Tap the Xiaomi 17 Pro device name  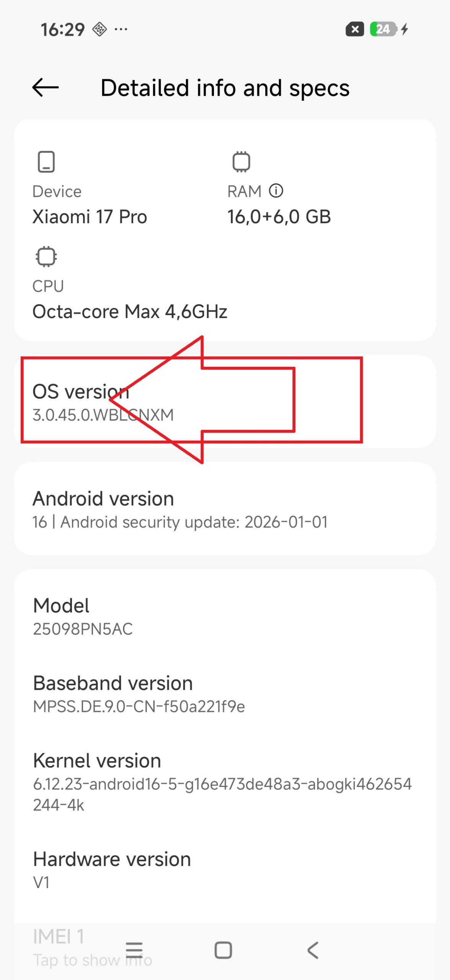[90, 217]
